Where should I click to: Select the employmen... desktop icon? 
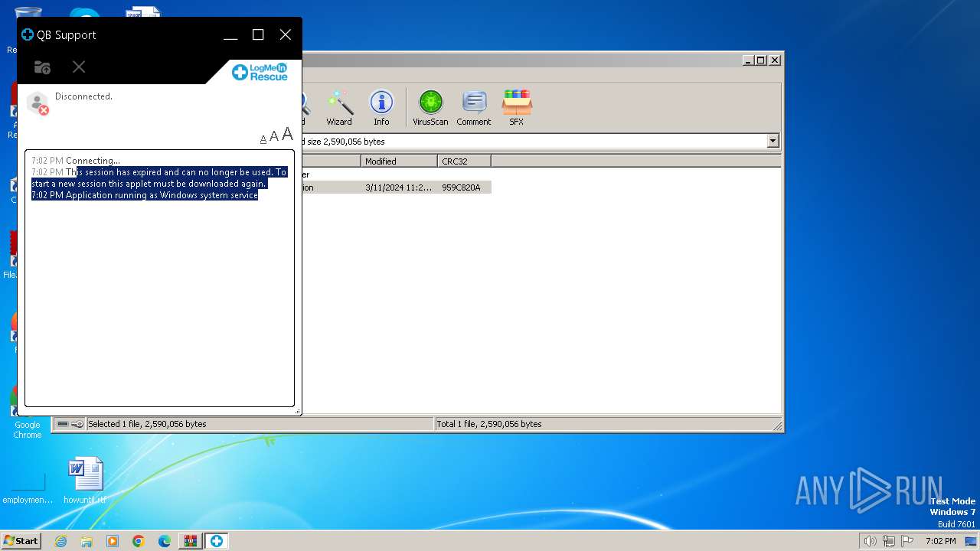click(28, 489)
